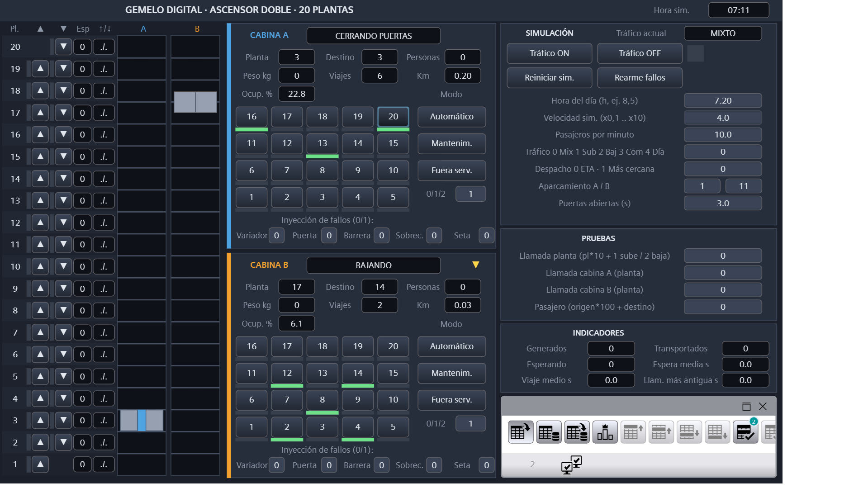Viewport: 868px width, 488px height.
Task: Set Cabina B mode to Automático
Action: click(451, 346)
